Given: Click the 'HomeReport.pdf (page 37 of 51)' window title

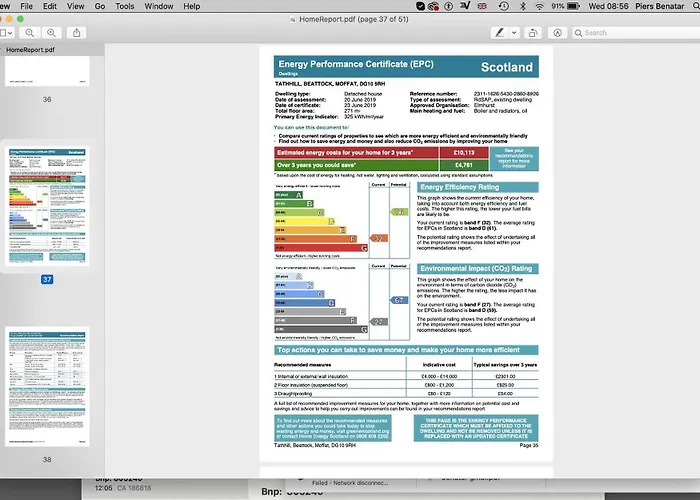Looking at the screenshot, I should click(x=354, y=19).
